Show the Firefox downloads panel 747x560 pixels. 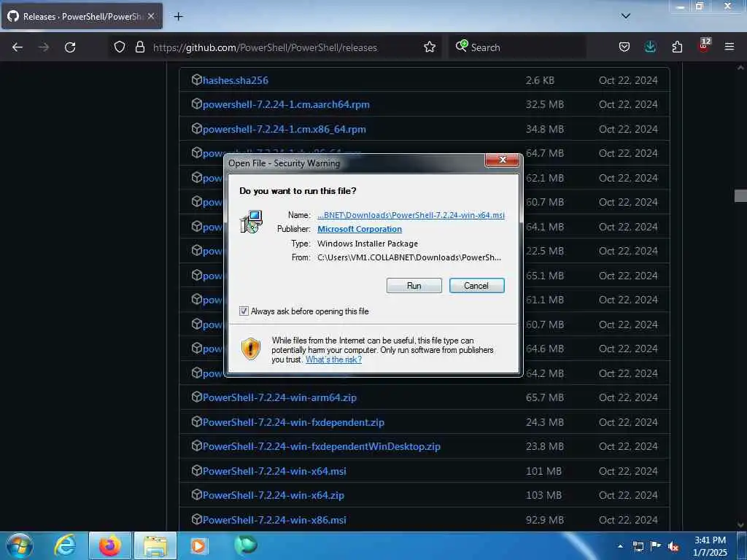coord(650,47)
